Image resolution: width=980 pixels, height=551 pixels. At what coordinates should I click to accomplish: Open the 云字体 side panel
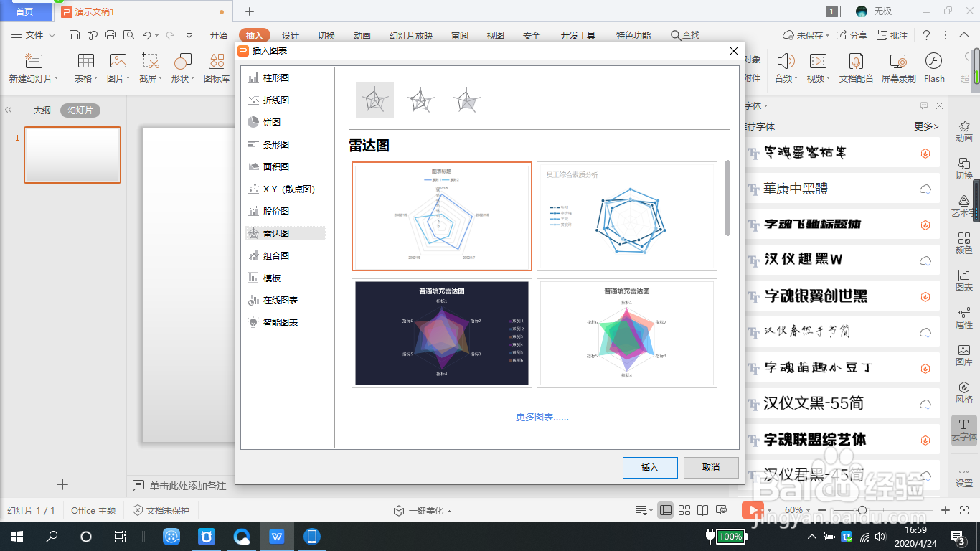click(x=964, y=429)
